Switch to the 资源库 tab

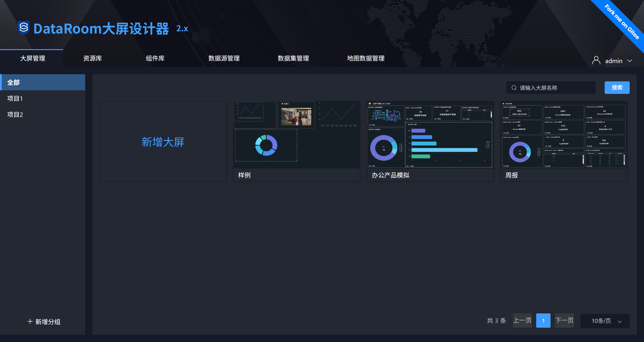(92, 58)
